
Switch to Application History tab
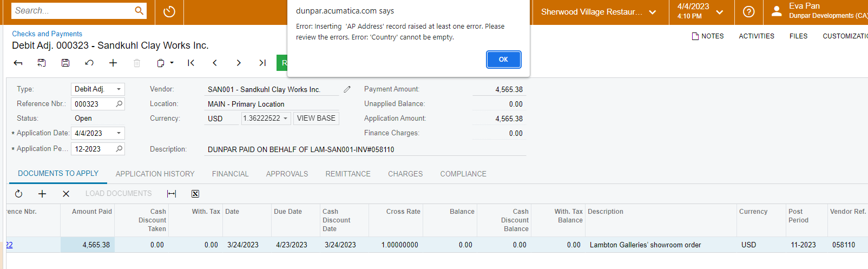pyautogui.click(x=155, y=174)
